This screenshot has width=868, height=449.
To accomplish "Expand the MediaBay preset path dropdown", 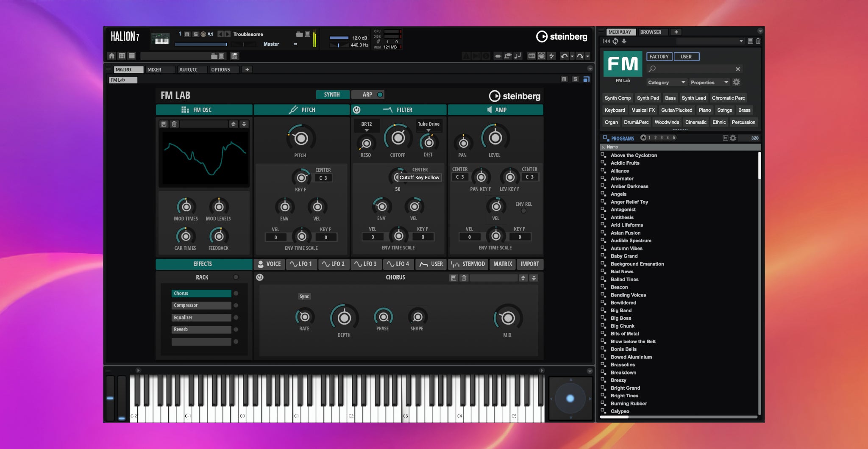I will pyautogui.click(x=741, y=41).
